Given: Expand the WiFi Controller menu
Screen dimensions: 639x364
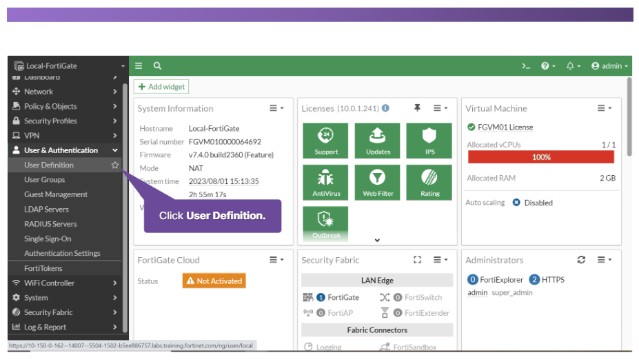Looking at the screenshot, I should pyautogui.click(x=65, y=283).
